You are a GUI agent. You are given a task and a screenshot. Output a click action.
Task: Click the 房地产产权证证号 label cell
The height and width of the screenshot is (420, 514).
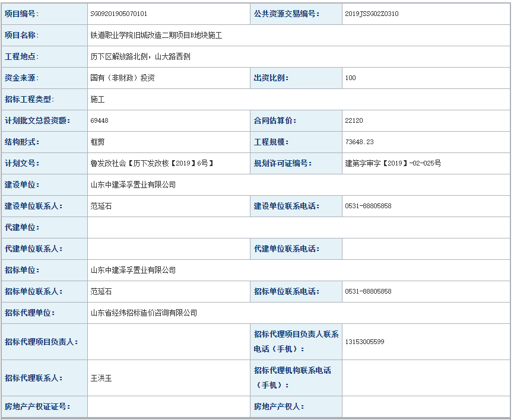45,406
